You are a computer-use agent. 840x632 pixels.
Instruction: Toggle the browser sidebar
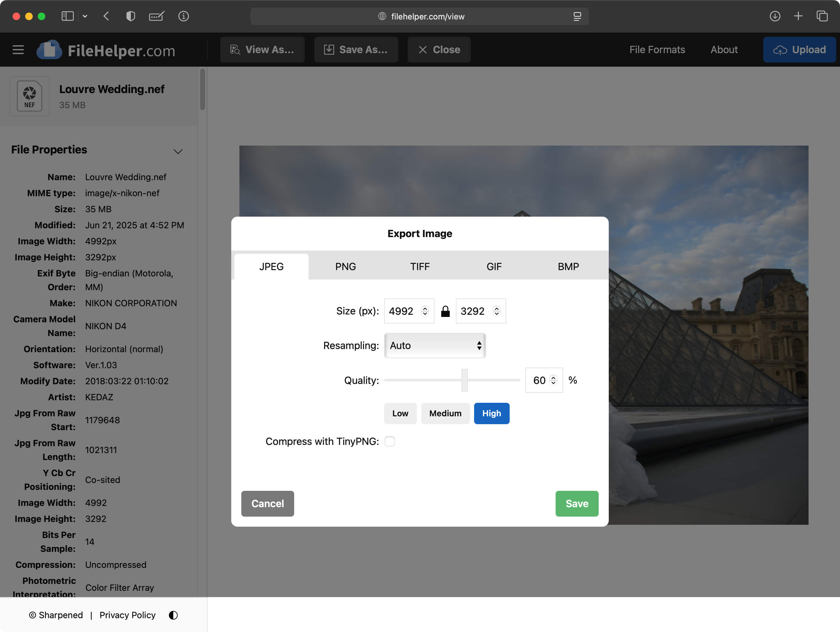[67, 16]
